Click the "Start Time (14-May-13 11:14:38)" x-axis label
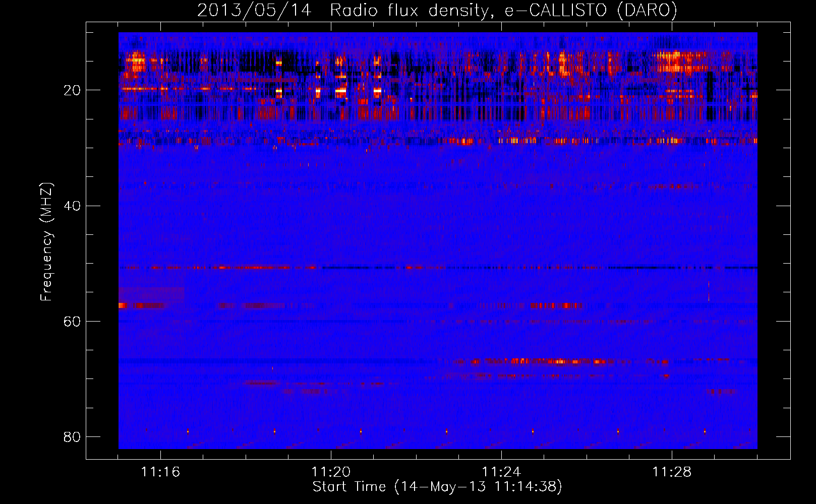Image resolution: width=816 pixels, height=504 pixels. coord(437,487)
